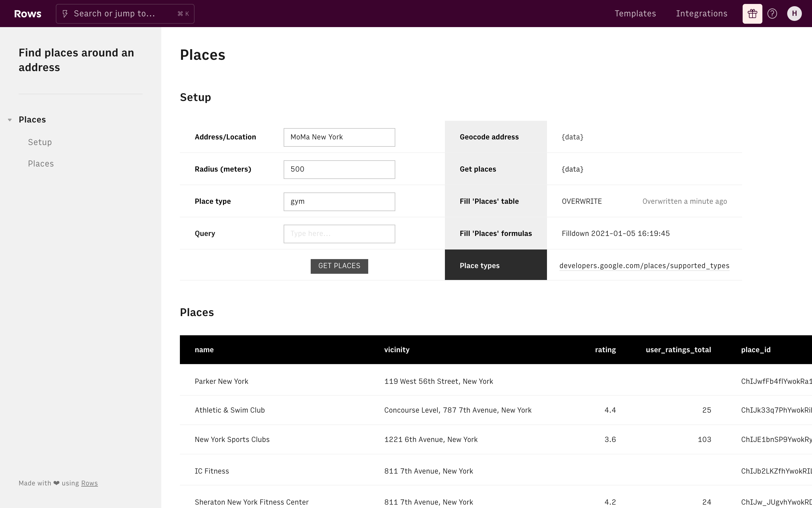Click the Radius (meters) input field
Viewport: 812px width, 508px height.
339,169
